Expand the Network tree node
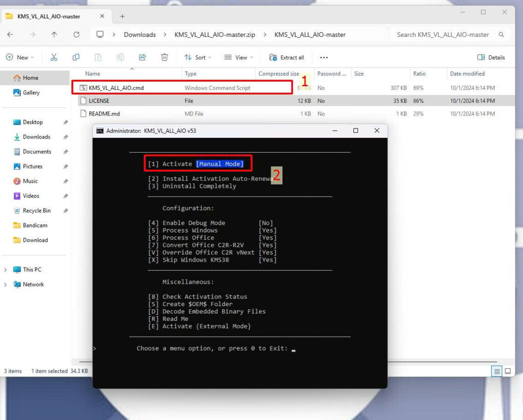This screenshot has height=420, width=523. 6,285
